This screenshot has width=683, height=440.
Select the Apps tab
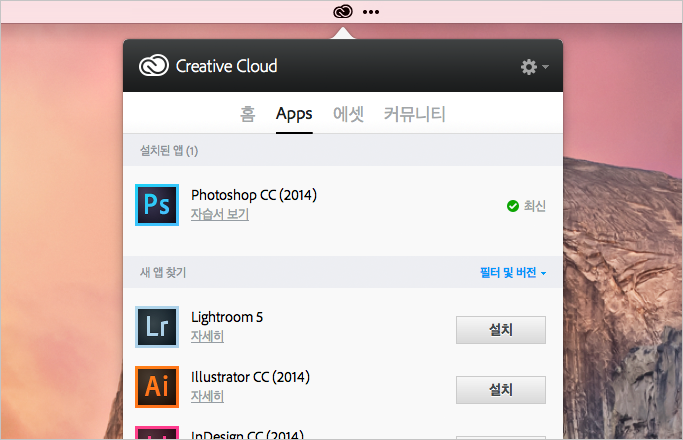coord(294,115)
